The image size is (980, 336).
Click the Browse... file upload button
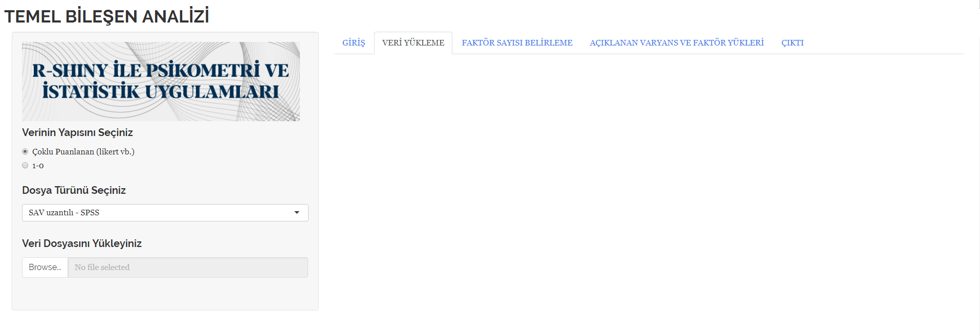coord(45,267)
